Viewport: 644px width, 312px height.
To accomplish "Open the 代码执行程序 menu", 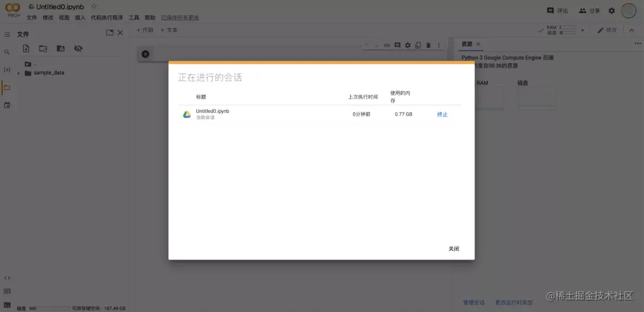I will click(x=107, y=18).
